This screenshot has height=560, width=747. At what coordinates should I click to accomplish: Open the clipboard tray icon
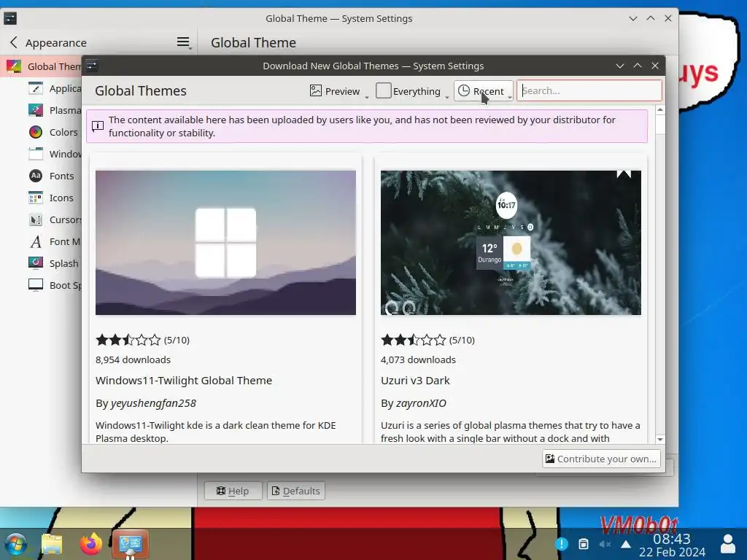583,544
